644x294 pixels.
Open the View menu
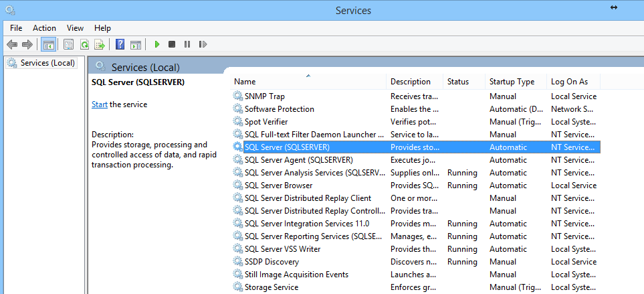75,28
